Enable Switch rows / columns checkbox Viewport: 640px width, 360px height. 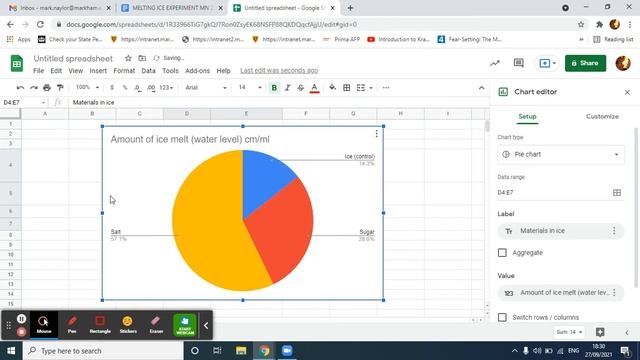[502, 317]
